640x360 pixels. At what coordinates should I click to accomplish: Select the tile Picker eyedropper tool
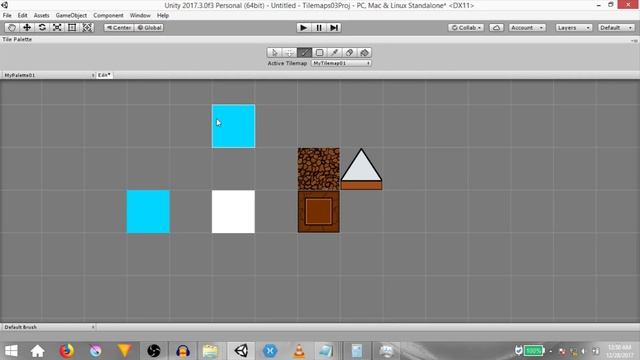(334, 53)
